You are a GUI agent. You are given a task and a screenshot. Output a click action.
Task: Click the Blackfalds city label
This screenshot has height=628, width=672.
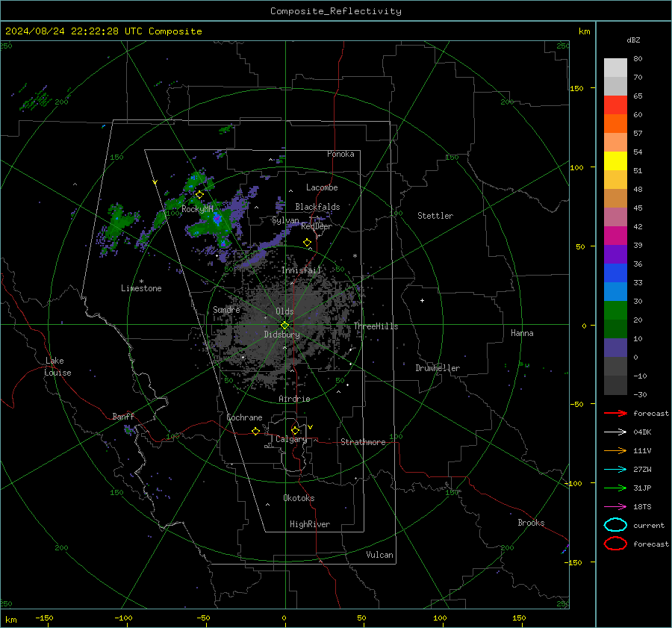[x=317, y=207]
